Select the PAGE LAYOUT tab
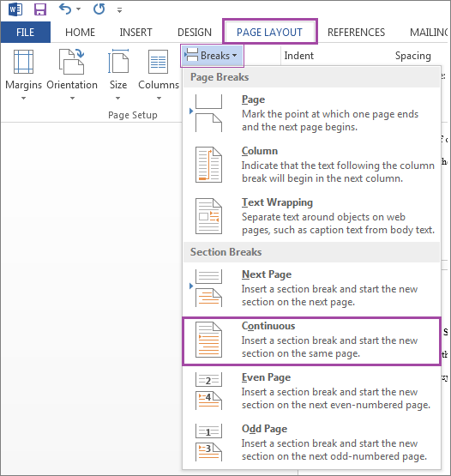 pyautogui.click(x=269, y=32)
